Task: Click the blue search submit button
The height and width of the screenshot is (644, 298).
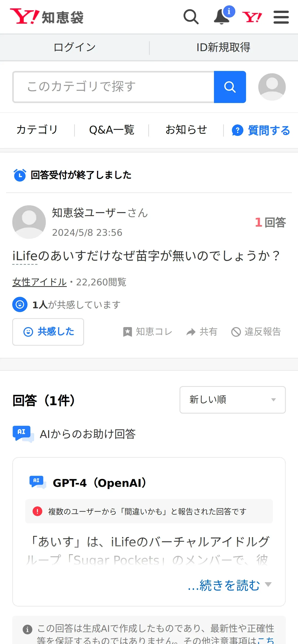Action: [x=230, y=87]
